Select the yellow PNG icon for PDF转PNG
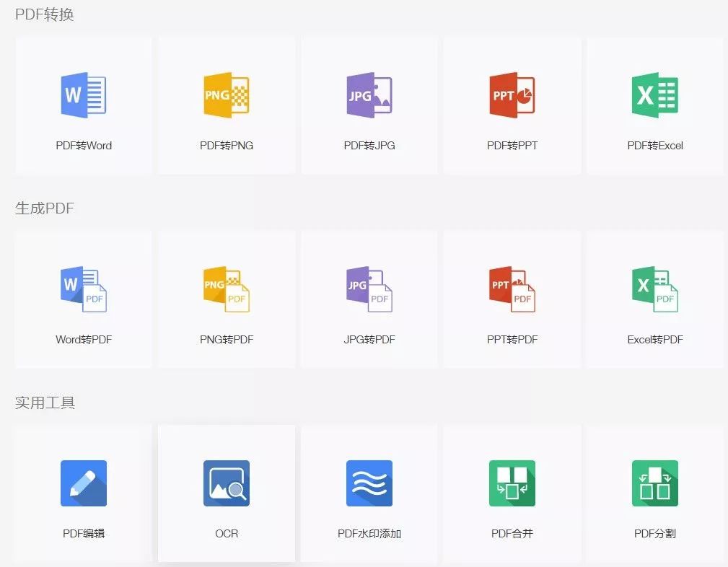Viewport: 728px width, 567px height. (x=227, y=95)
